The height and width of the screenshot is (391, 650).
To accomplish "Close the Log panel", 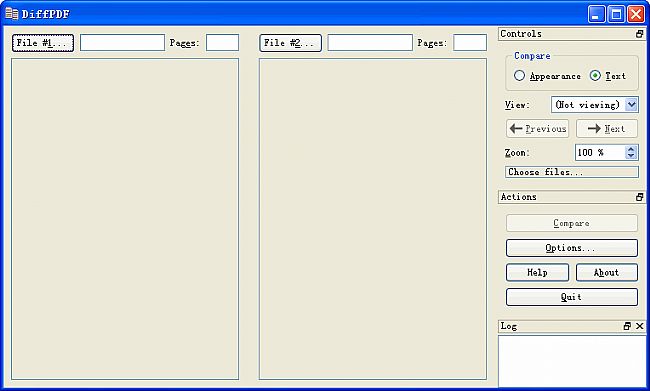I will tap(640, 326).
